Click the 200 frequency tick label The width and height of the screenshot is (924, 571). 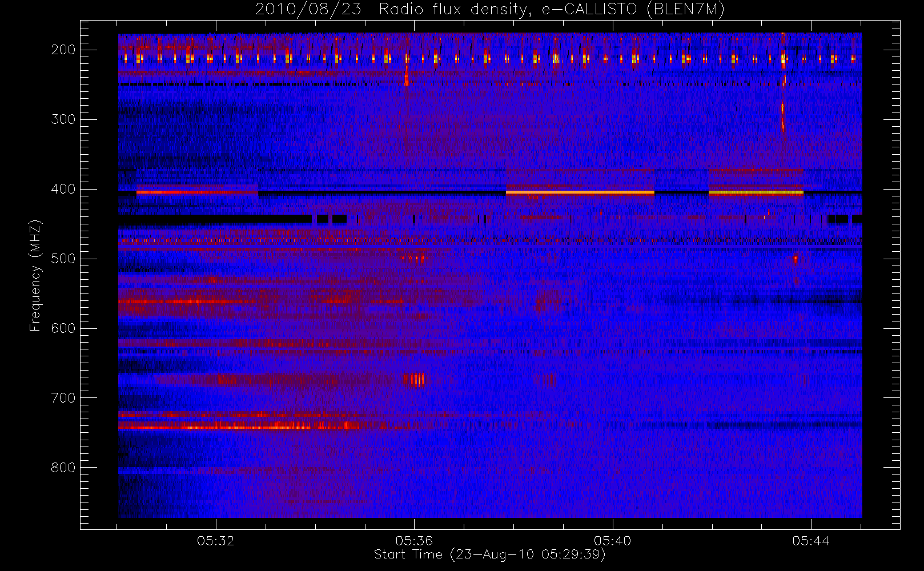(x=63, y=50)
